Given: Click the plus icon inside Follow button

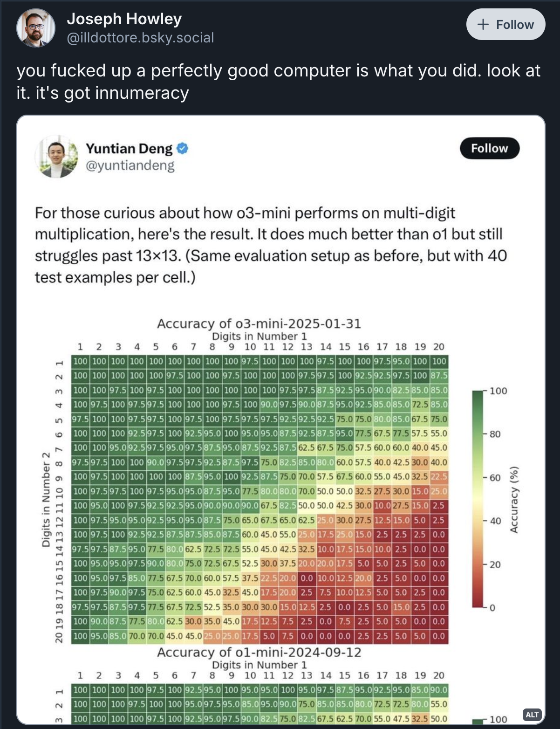Looking at the screenshot, I should click(483, 24).
